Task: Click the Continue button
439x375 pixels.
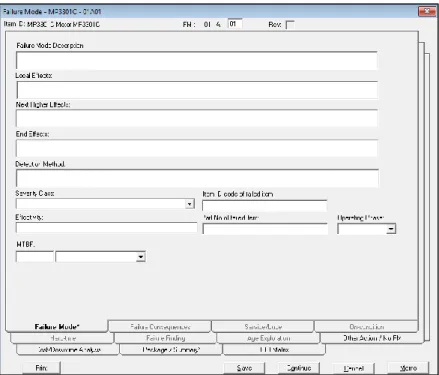Action: (299, 368)
